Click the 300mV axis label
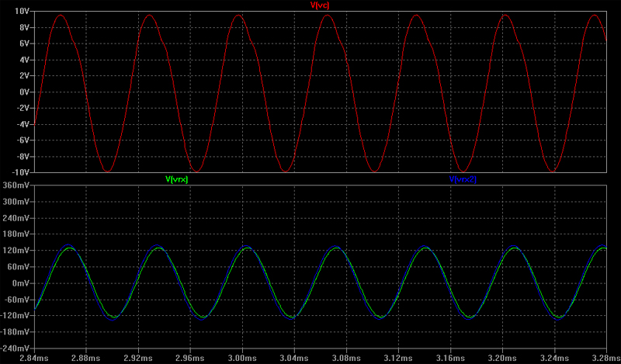The image size is (621, 364). (16, 202)
